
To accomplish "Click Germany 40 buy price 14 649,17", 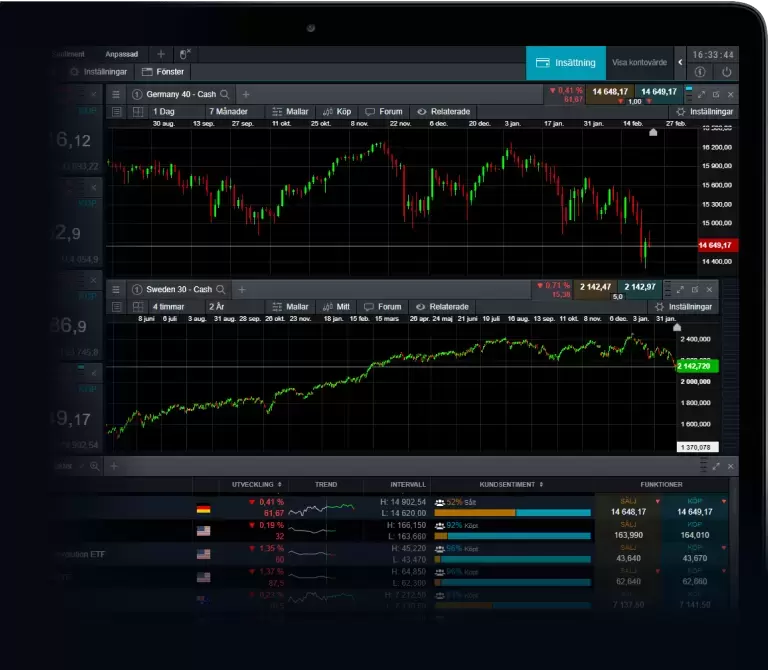I will [659, 94].
